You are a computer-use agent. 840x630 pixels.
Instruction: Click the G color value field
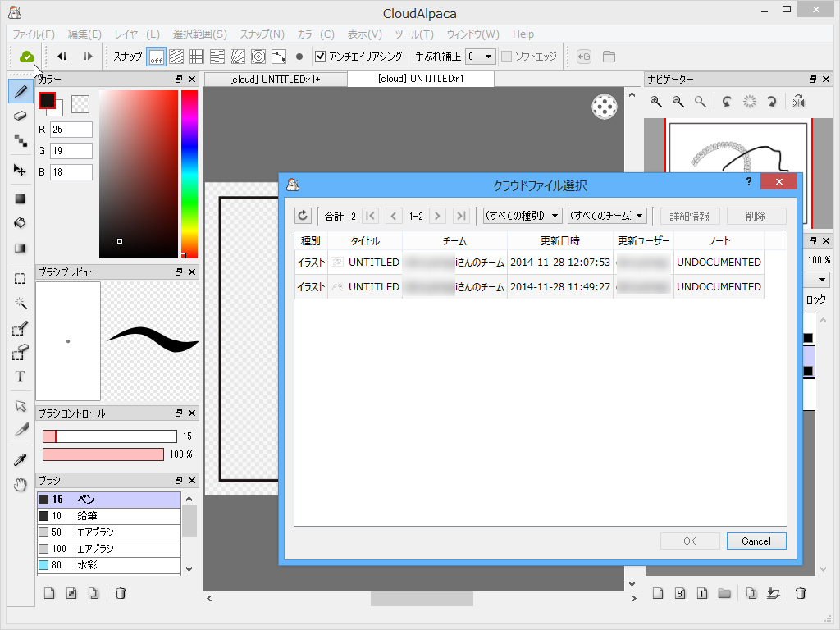point(71,151)
